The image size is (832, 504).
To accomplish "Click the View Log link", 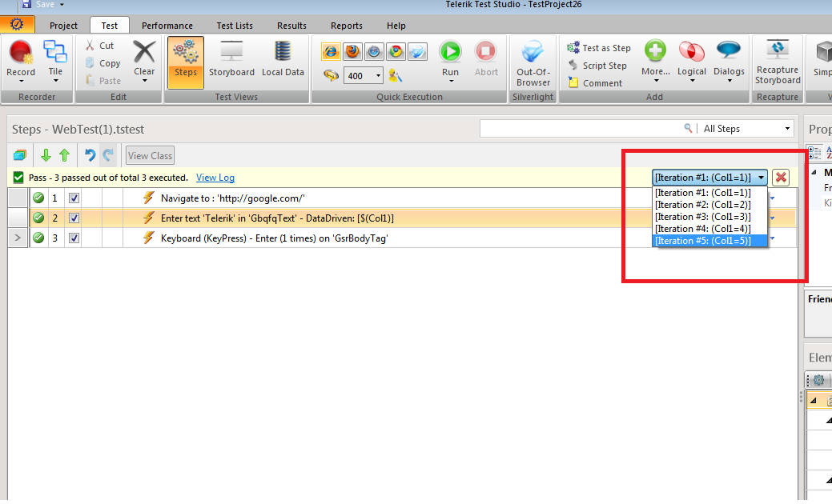I will 215,178.
